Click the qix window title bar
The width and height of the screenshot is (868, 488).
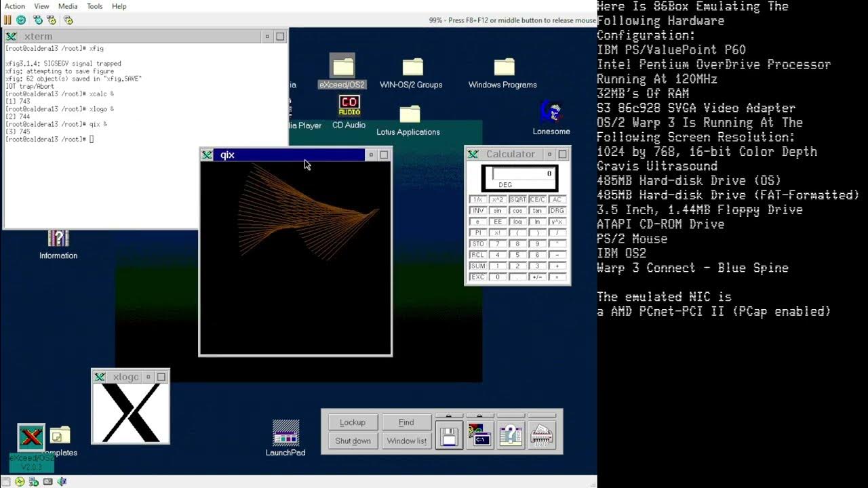290,155
